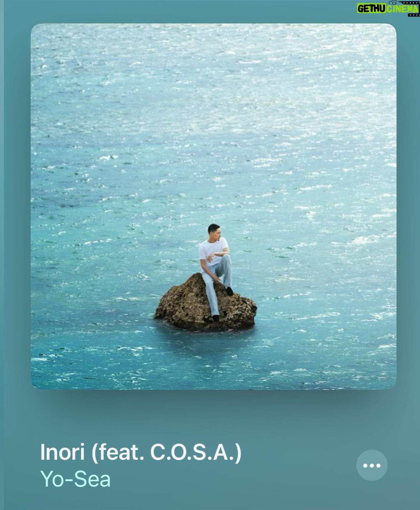420x510 pixels.
Task: Tap the middle dot of the ellipsis button
Action: click(372, 466)
